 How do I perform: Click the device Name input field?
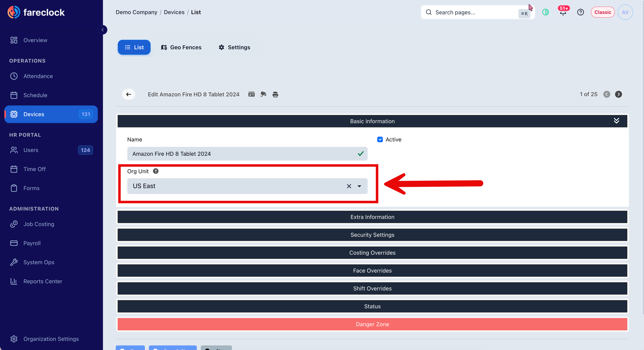point(247,154)
